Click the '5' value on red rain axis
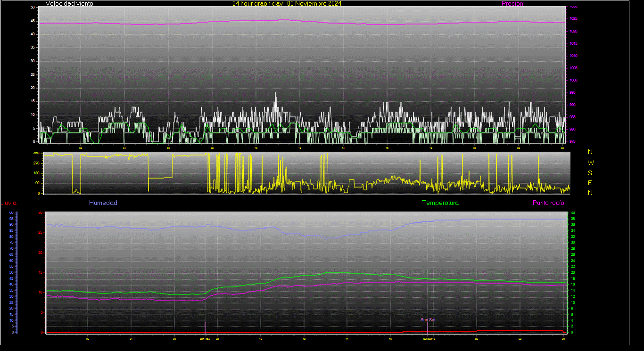This screenshot has width=644, height=351. [x=42, y=312]
